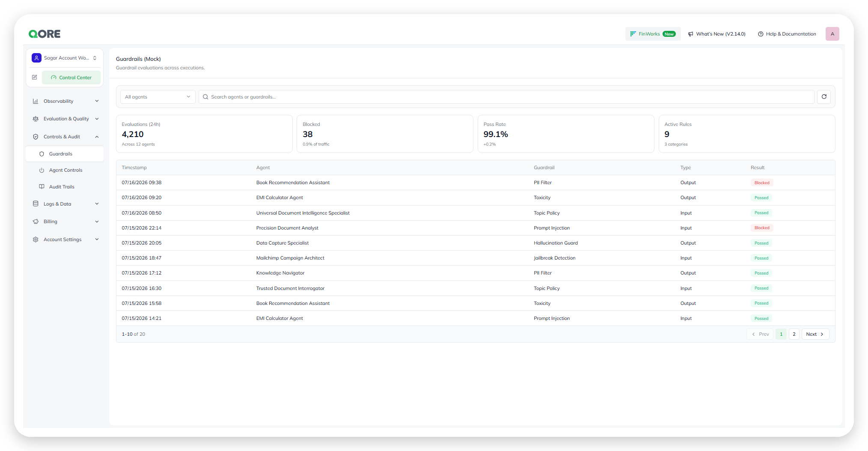Open the FinWorks New link
Viewport: 868px width, 451px height.
653,34
